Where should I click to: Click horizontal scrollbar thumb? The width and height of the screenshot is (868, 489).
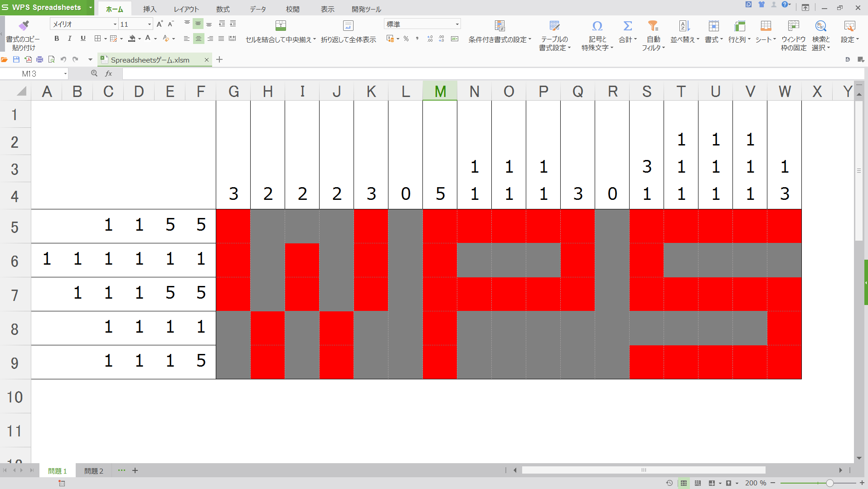[x=644, y=470]
